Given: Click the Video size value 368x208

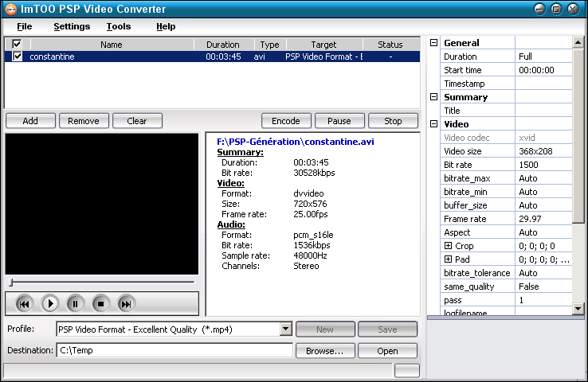Looking at the screenshot, I should (x=536, y=151).
